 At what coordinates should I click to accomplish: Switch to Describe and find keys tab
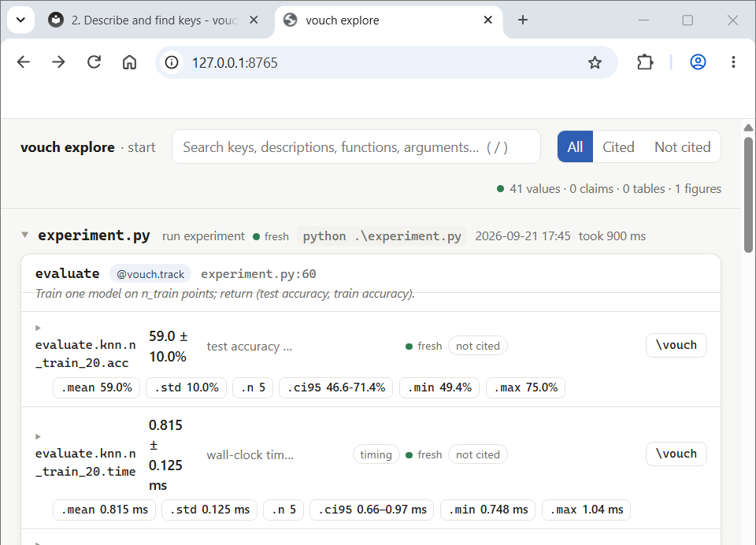(154, 20)
